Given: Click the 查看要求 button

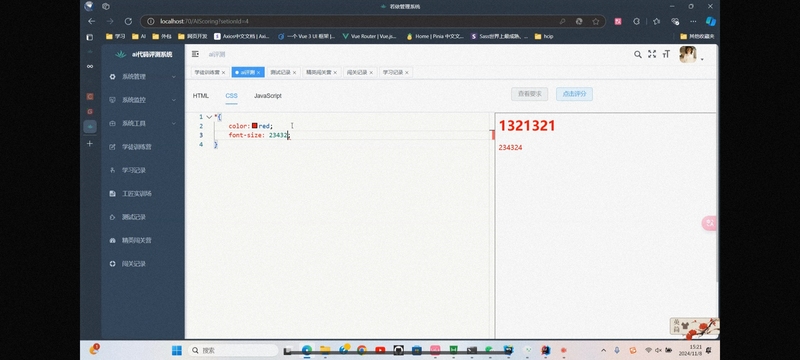Looking at the screenshot, I should pyautogui.click(x=530, y=94).
